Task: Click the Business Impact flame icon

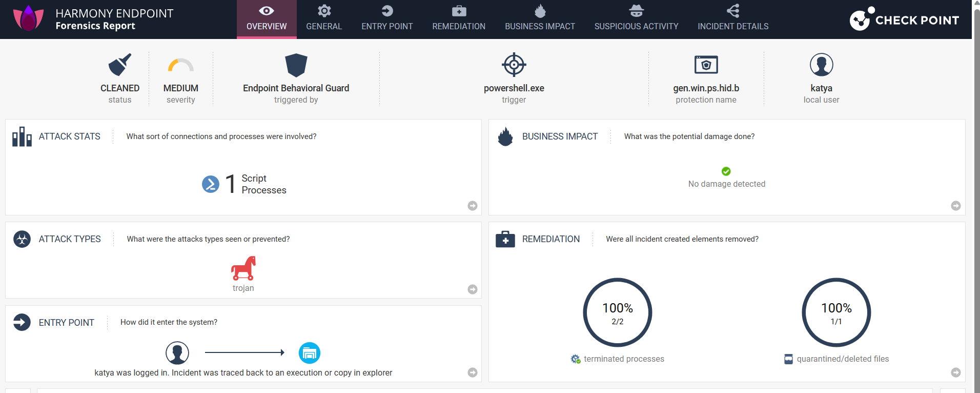Action: tap(505, 136)
